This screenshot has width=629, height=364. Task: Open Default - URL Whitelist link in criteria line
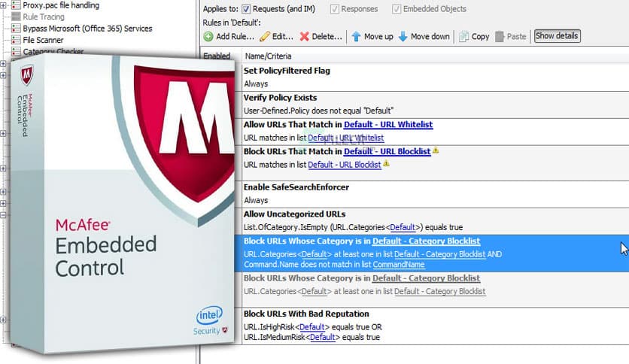pyautogui.click(x=346, y=138)
